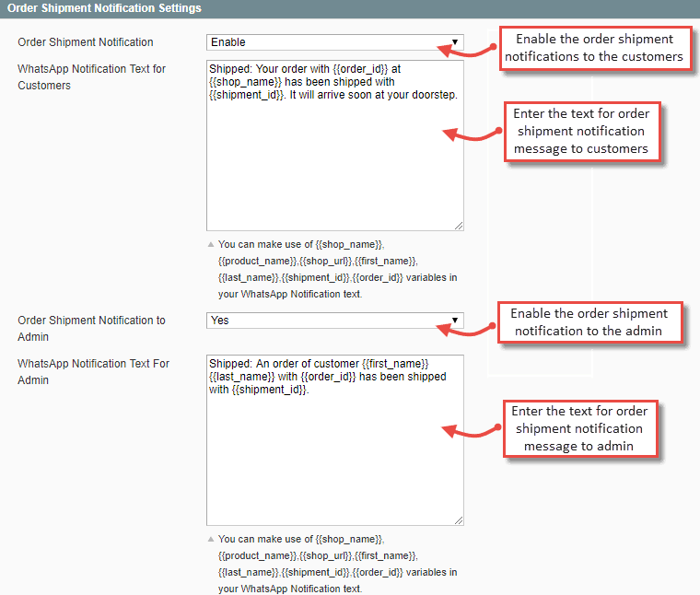Image resolution: width=700 pixels, height=595 pixels.
Task: Click the 'Order Shipment Notification' label
Action: 86,42
